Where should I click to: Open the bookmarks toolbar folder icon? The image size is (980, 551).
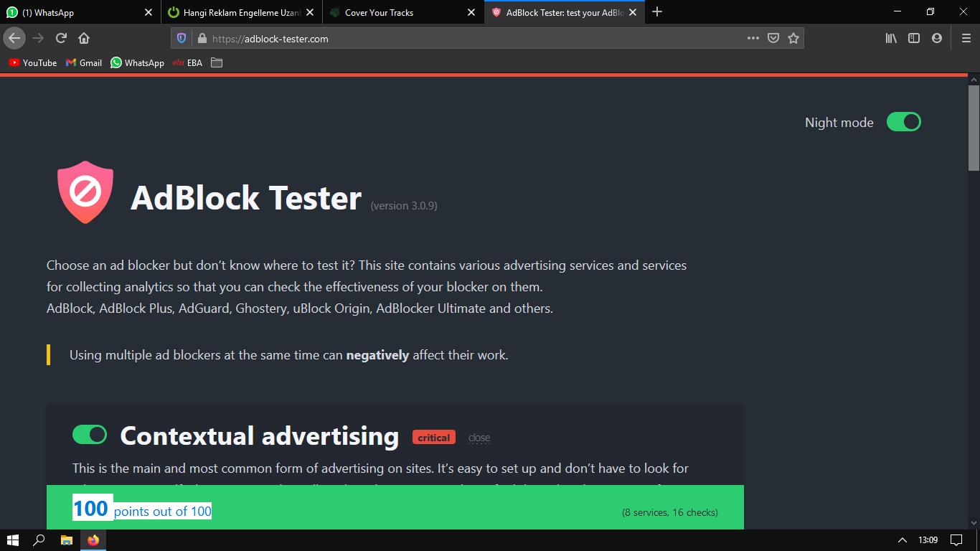pos(217,62)
